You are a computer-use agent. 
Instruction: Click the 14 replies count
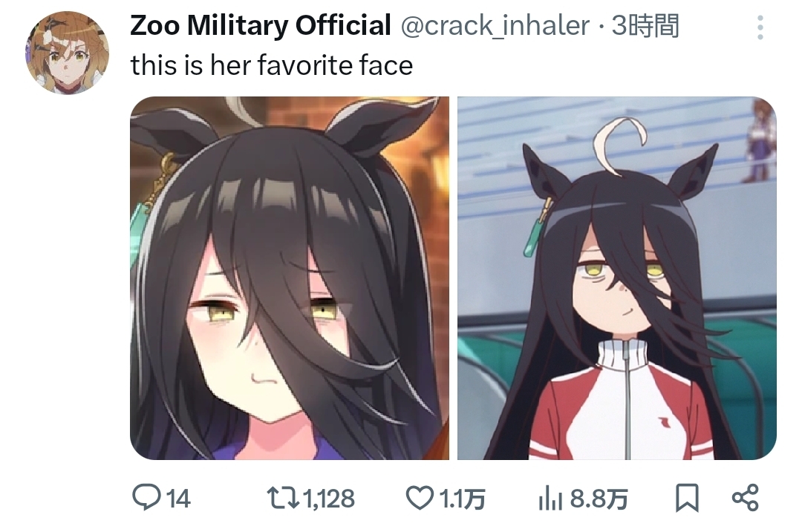178,499
